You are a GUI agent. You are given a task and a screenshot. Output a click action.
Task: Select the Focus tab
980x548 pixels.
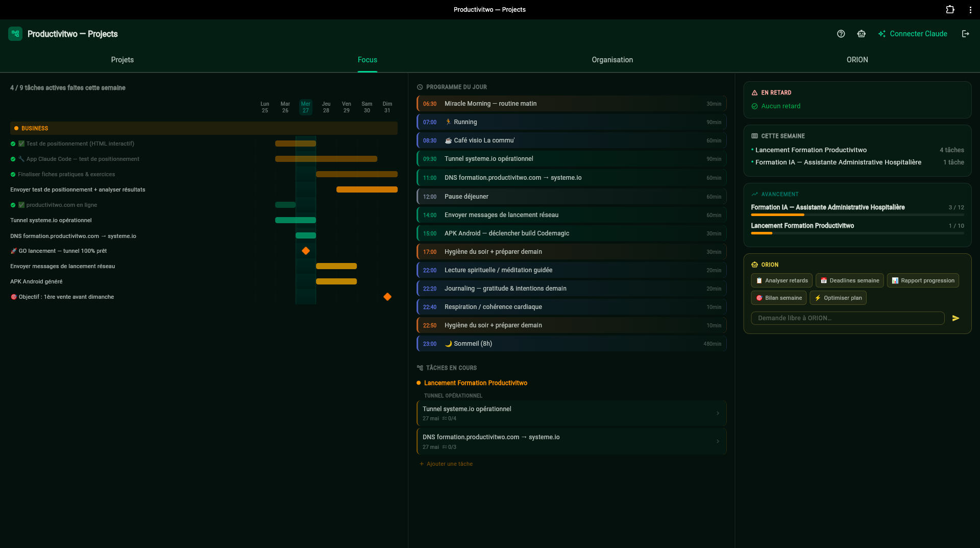(367, 60)
